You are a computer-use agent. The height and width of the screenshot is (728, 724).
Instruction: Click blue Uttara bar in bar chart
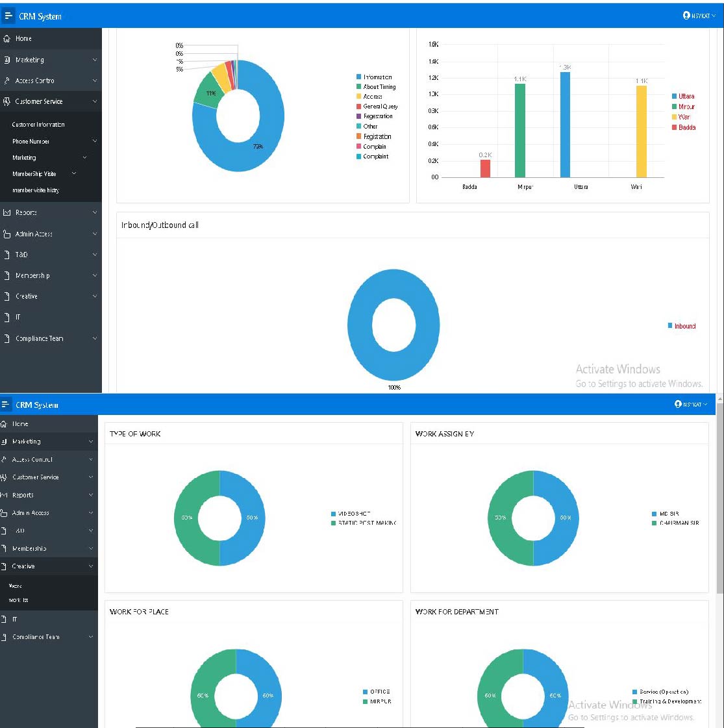click(566, 125)
